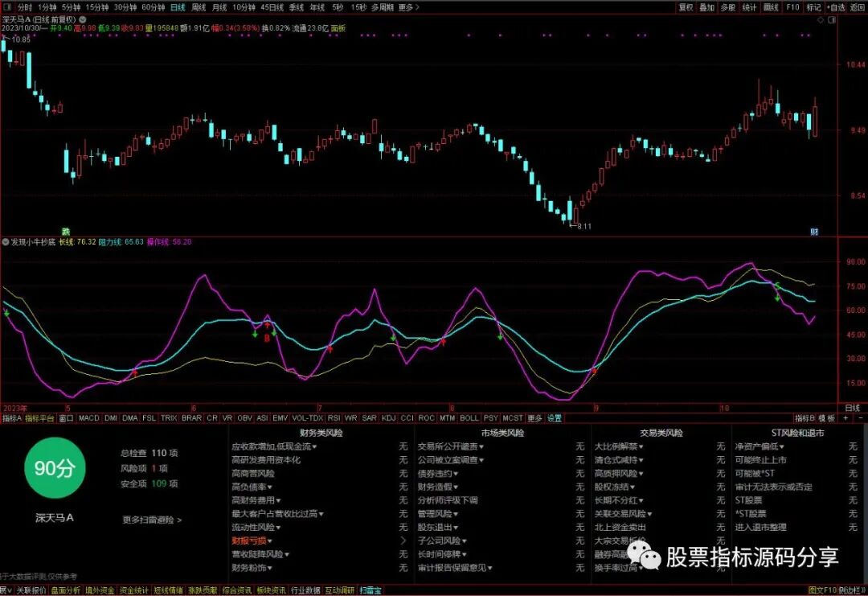
Task: Open the arrow on the 财报亏损 row
Action: tap(403, 541)
